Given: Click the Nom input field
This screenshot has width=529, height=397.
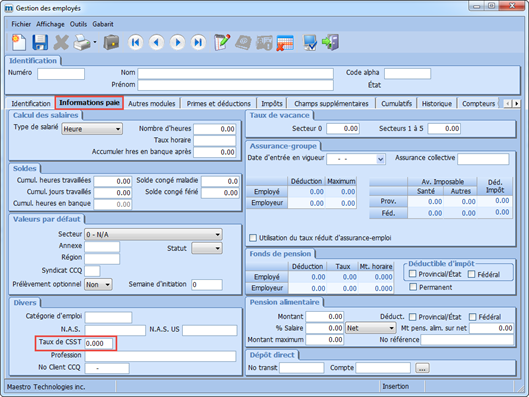Looking at the screenshot, I should click(235, 74).
